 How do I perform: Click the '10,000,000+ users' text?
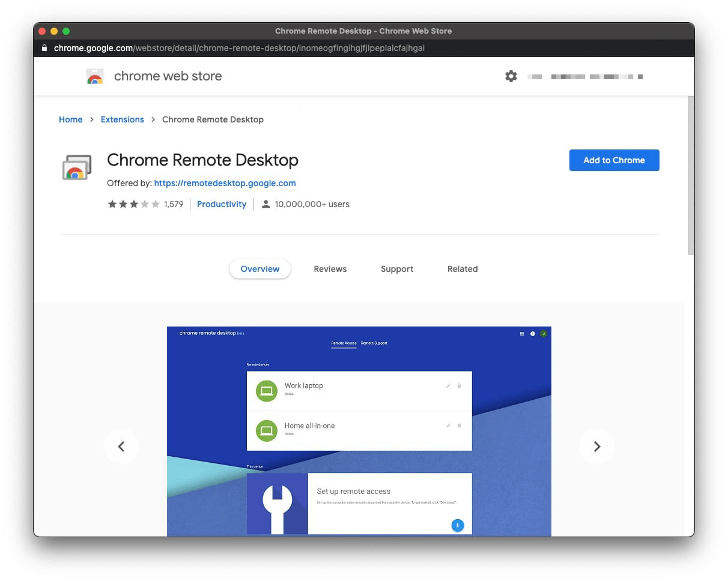(312, 204)
